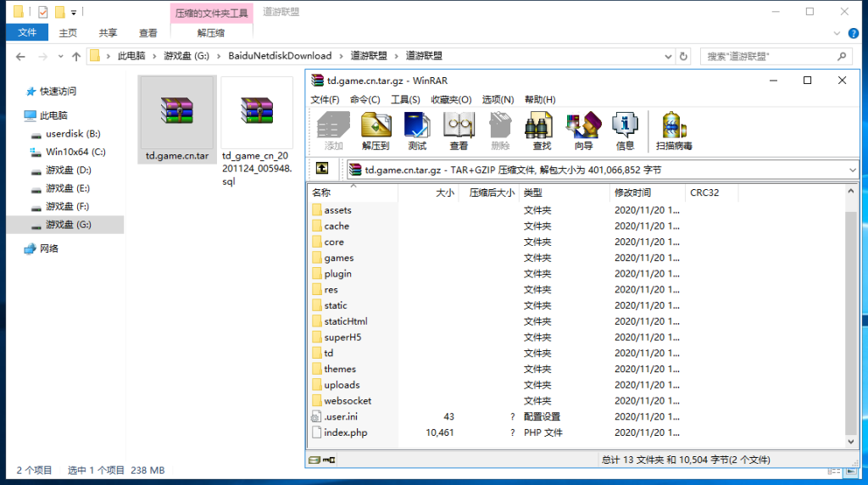Go up one level in WinRAR archive
This screenshot has width=868, height=485.
point(322,169)
